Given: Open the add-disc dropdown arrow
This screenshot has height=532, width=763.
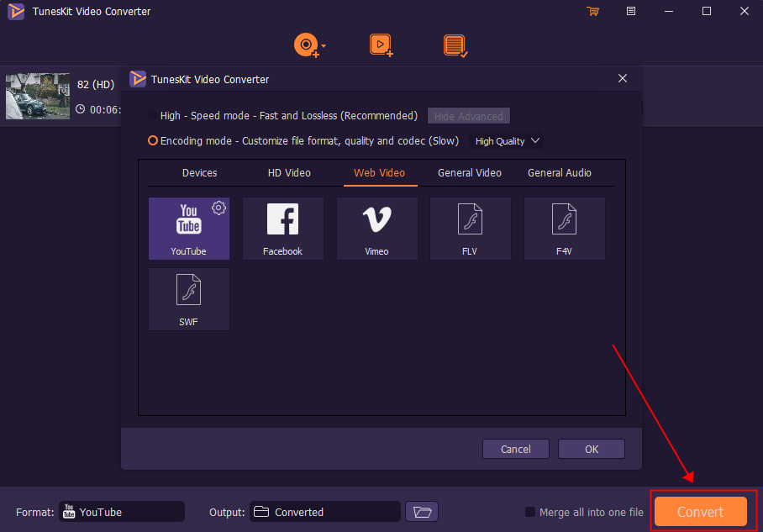Looking at the screenshot, I should pyautogui.click(x=324, y=45).
